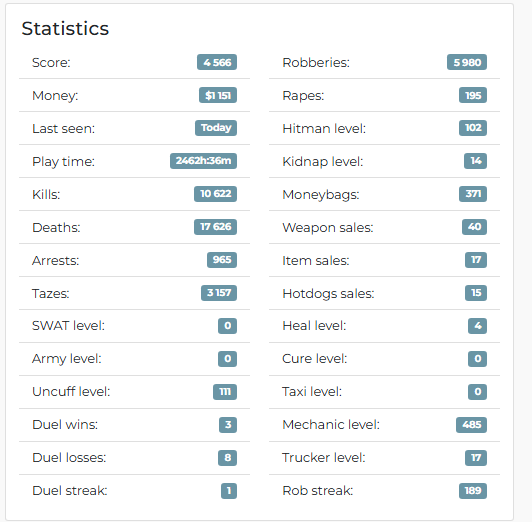
Task: Select the Mechanic level badge 485
Action: pyautogui.click(x=471, y=425)
